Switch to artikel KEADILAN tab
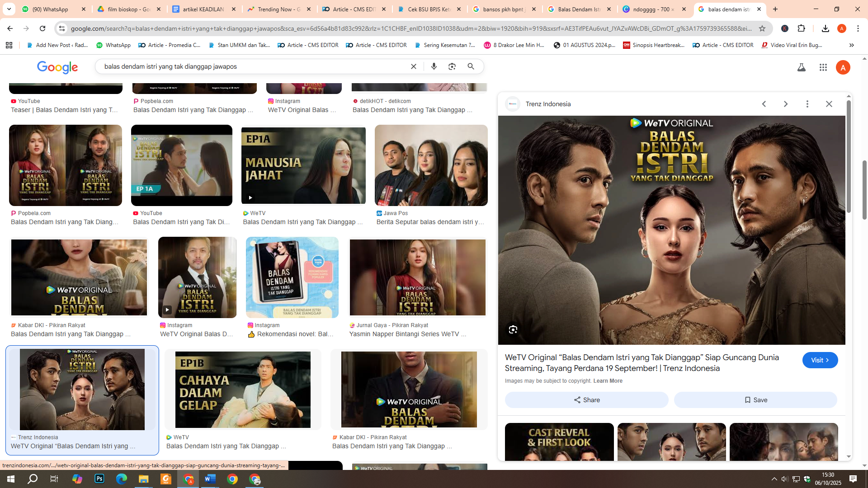 coord(204,9)
